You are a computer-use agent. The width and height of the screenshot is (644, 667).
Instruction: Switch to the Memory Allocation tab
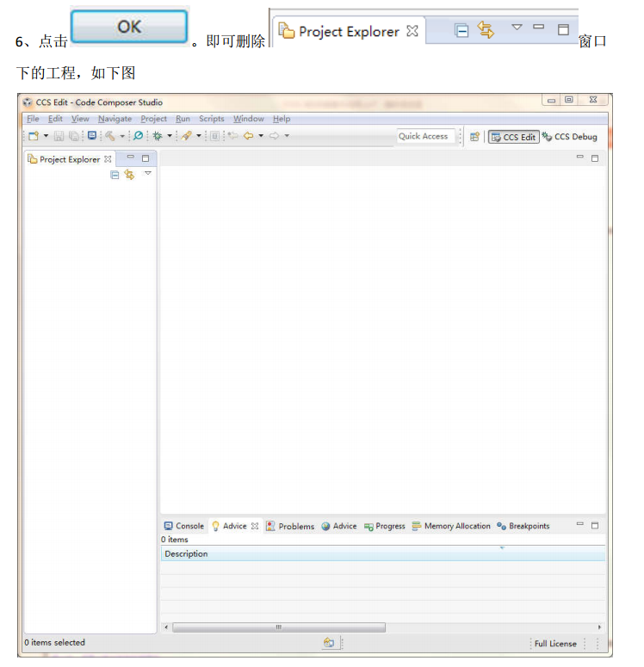coord(451,526)
